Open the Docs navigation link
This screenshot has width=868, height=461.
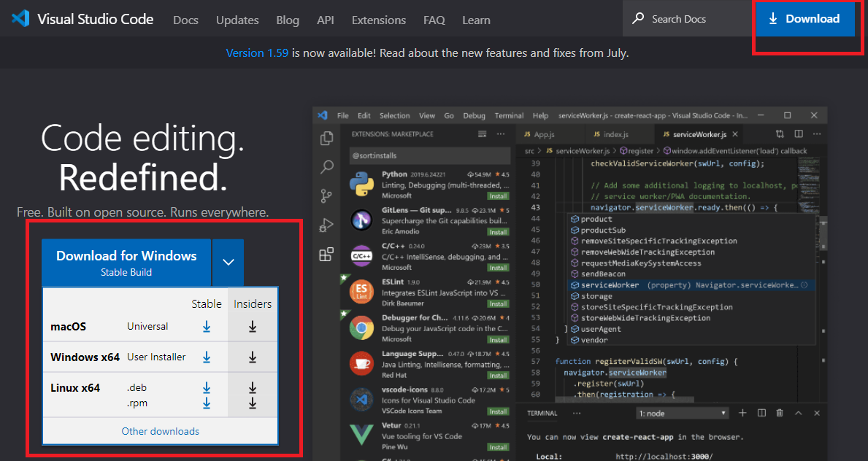point(185,20)
